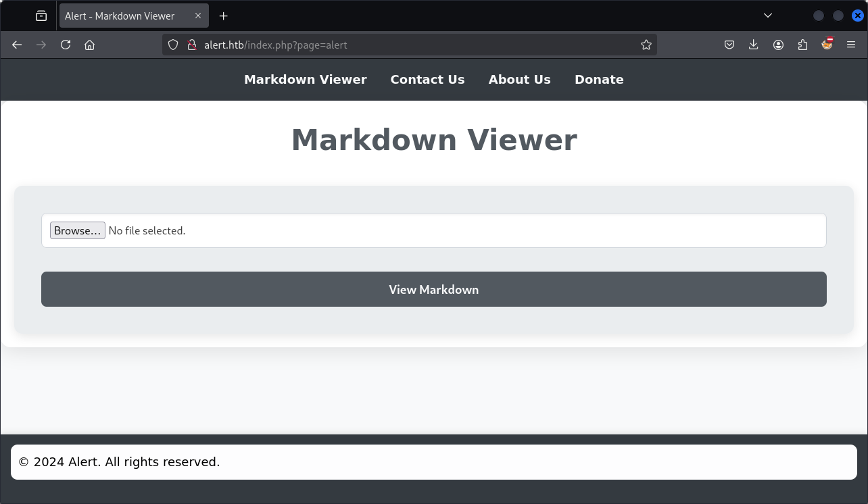The height and width of the screenshot is (504, 868).
Task: Go to the browser home page
Action: [x=89, y=45]
